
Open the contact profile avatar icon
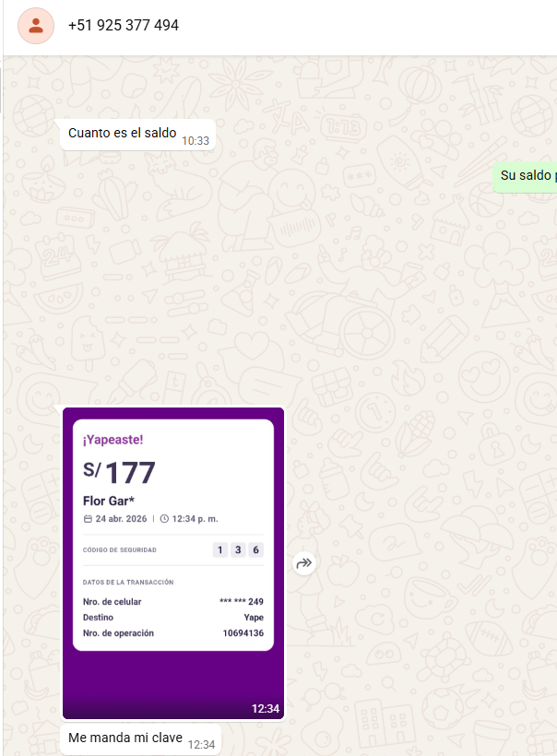click(x=36, y=26)
